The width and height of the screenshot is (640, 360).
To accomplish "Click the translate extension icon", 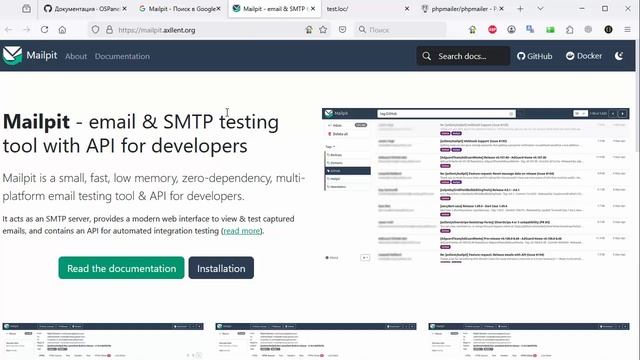I will pos(530,29).
